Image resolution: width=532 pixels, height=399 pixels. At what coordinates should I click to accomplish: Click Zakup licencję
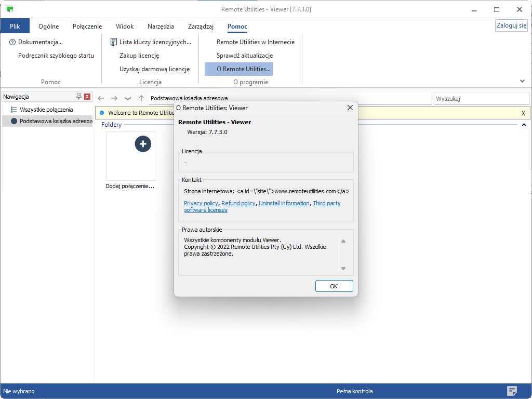pos(139,56)
